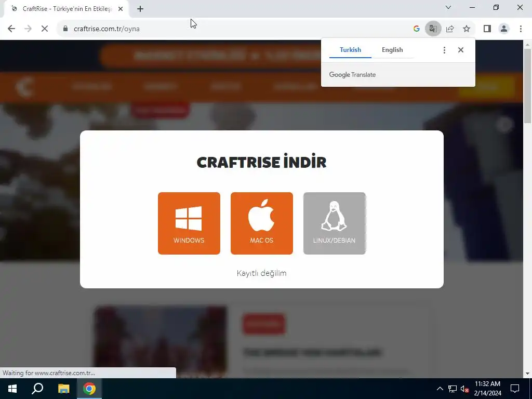Click the scrollbar down arrow
The height and width of the screenshot is (399, 532).
pyautogui.click(x=527, y=374)
